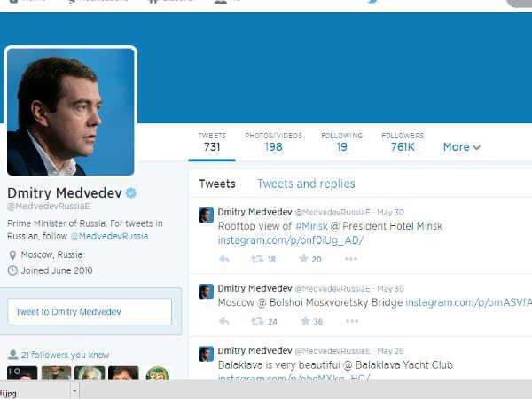Favorite the Rooftop view of Minsk tweet
Viewport: 532px width, 399px height.
pyautogui.click(x=303, y=259)
